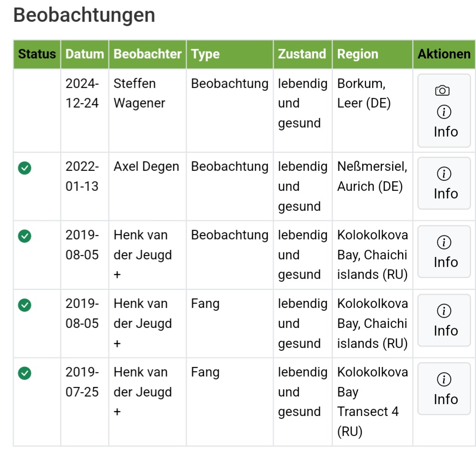Click Kolokolkova Bay Transect 4 region cell

coord(372,402)
